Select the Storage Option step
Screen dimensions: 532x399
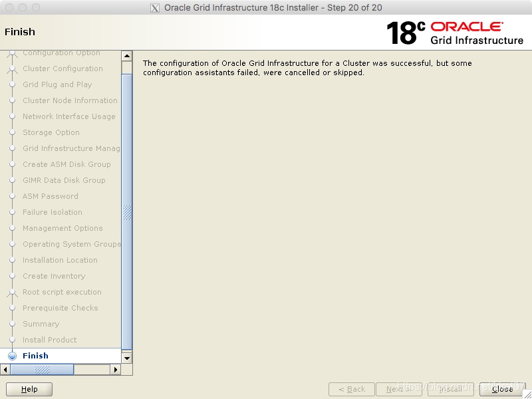click(x=51, y=132)
